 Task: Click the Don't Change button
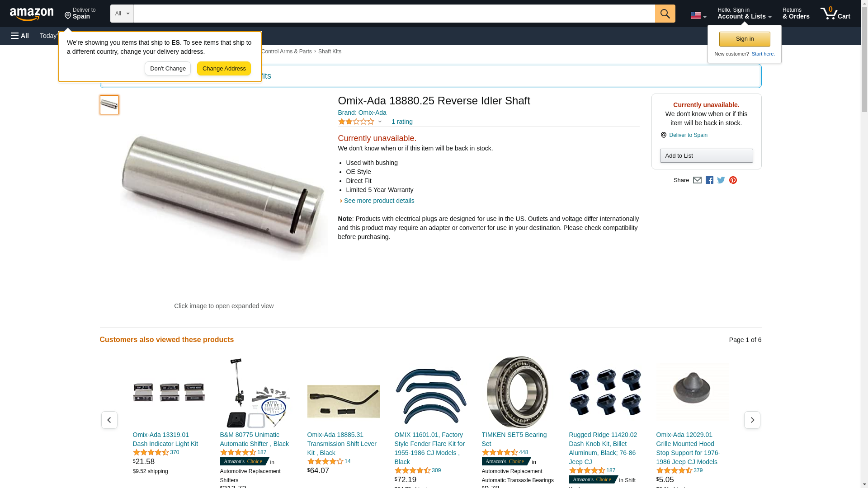[x=168, y=69]
